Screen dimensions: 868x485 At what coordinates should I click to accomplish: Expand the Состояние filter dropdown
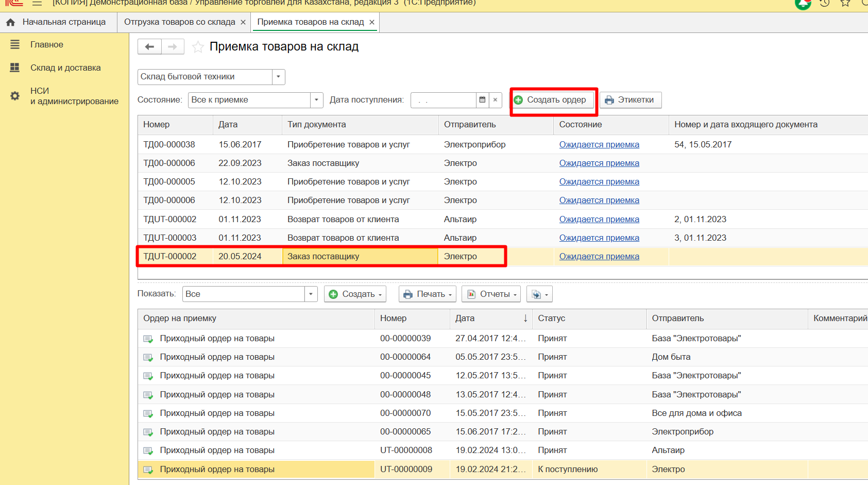point(316,100)
